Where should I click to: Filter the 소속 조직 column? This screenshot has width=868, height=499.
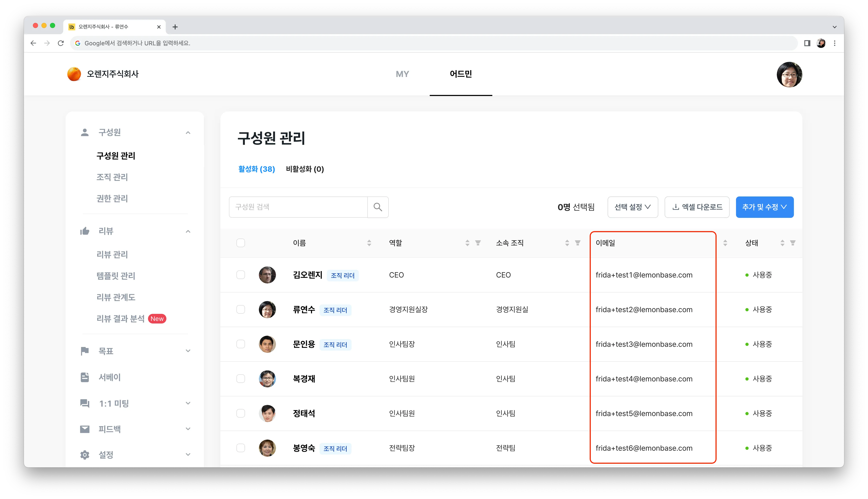578,243
